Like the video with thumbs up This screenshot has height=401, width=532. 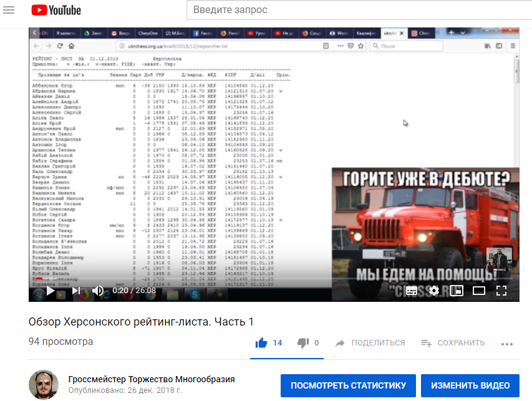click(x=261, y=342)
